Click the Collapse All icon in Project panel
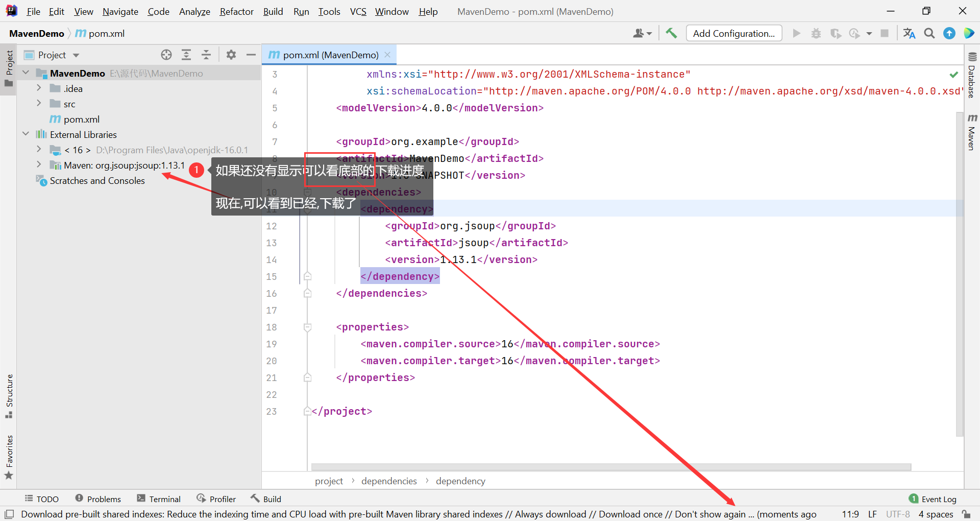The height and width of the screenshot is (521, 980). click(206, 55)
